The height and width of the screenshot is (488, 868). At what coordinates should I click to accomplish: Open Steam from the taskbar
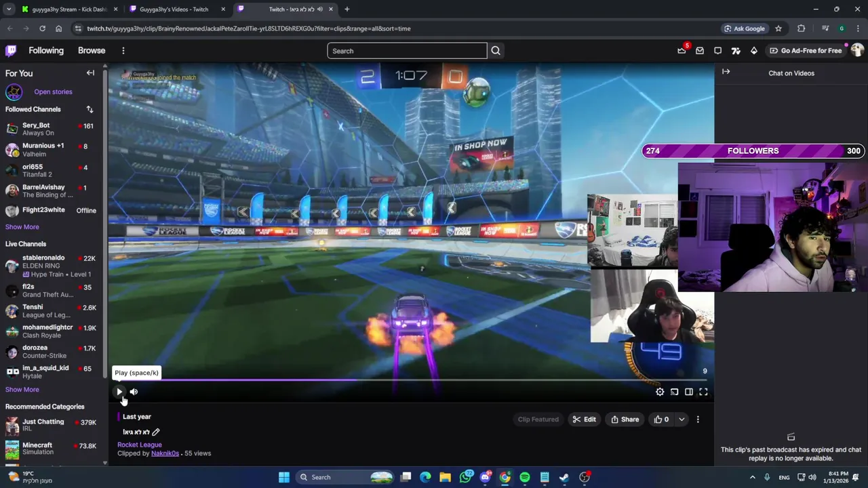pos(564,477)
